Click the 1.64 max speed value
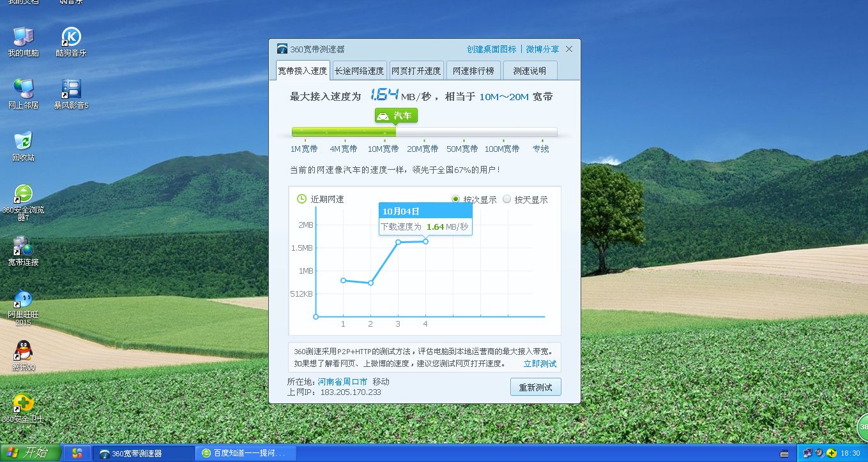868x462 pixels. [385, 95]
